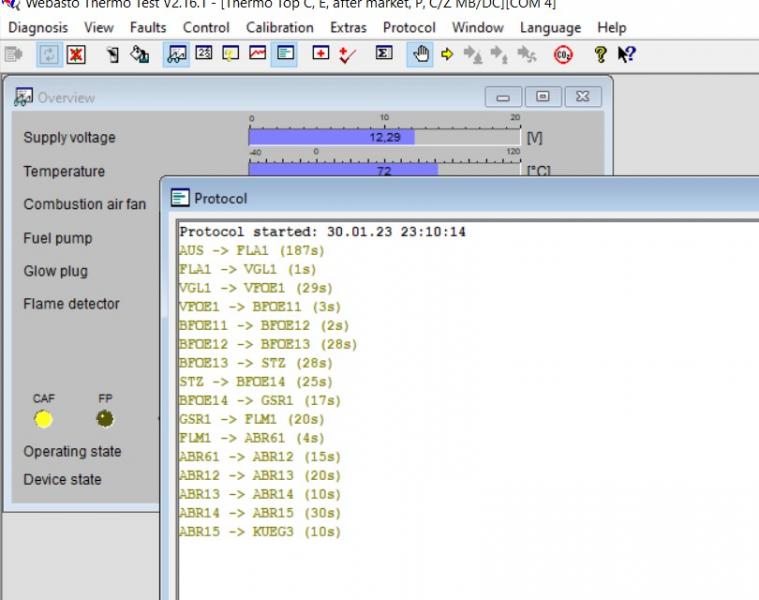This screenshot has height=600, width=759.
Task: Select the 'BFOE14 -> GSR1 (17s)' line
Action: coord(260,401)
